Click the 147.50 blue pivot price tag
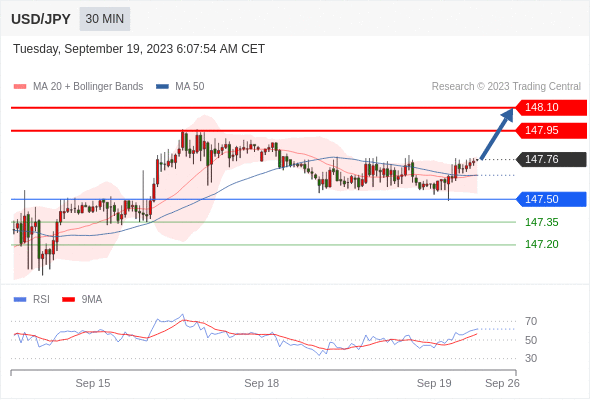The height and width of the screenshot is (400, 590). pos(551,199)
